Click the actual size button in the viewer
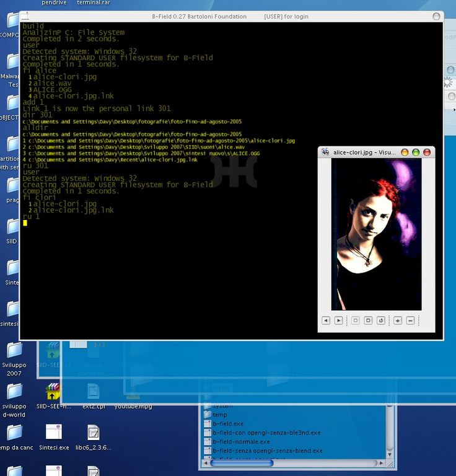456x476 pixels. pos(356,320)
